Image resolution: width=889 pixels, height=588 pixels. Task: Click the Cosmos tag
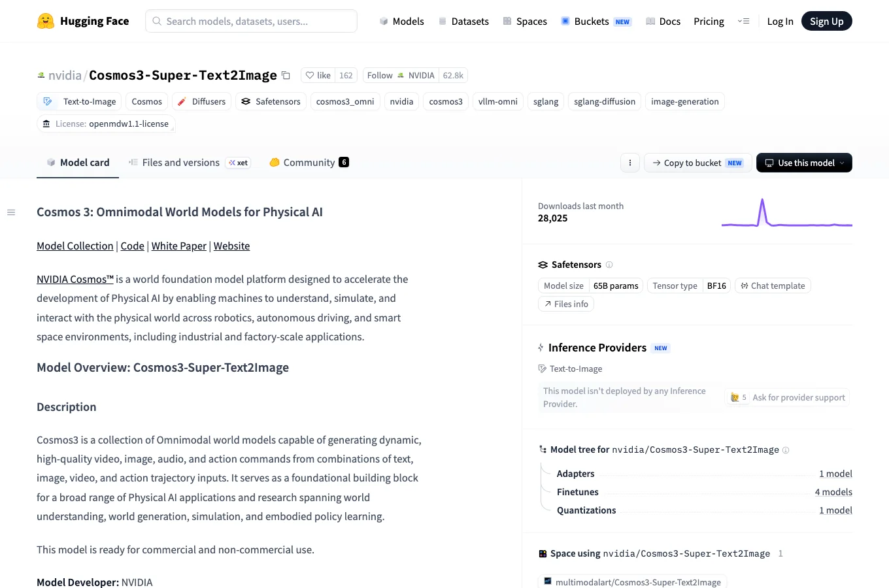tap(147, 102)
